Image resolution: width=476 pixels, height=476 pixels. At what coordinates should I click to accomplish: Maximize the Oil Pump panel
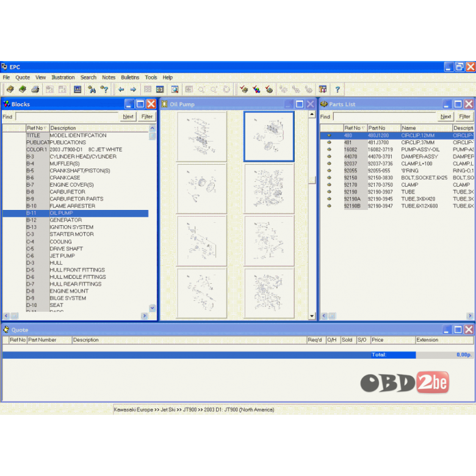click(299, 104)
